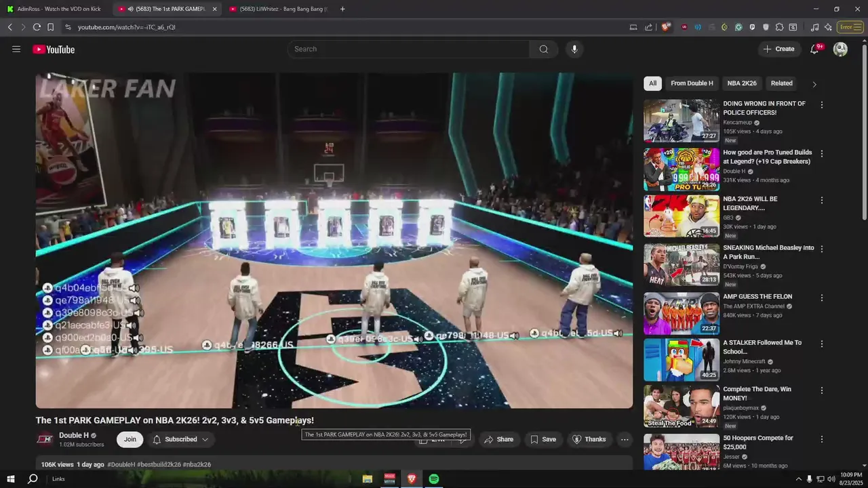Open 50 Hoopers Compete for $25,000 title

758,443
